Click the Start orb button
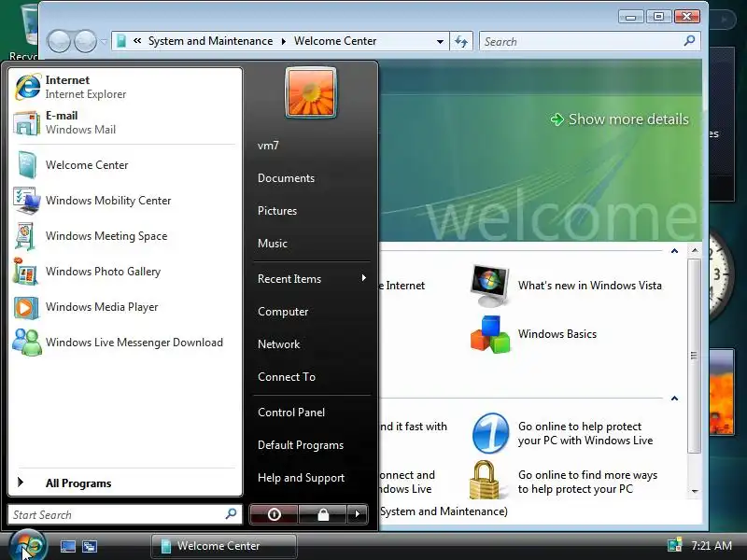 click(x=28, y=545)
